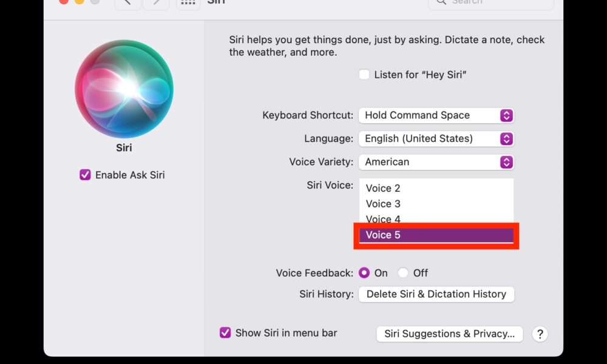This screenshot has height=364, width=607.
Task: Uncheck Enable Ask Siri
Action: [x=85, y=175]
